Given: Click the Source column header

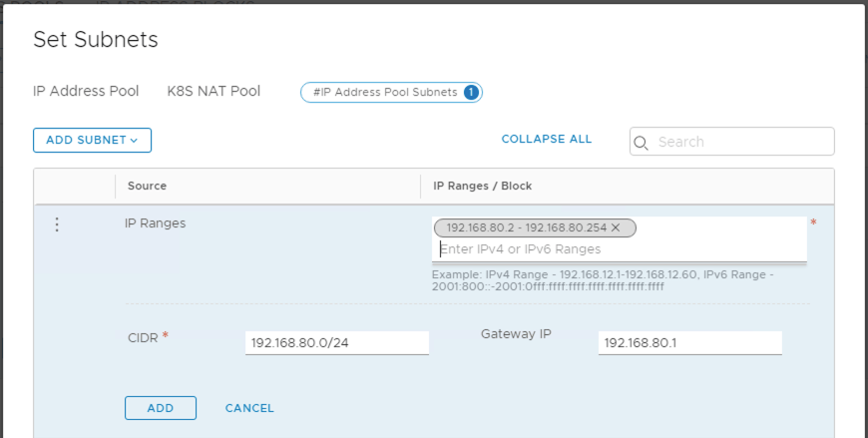Looking at the screenshot, I should click(147, 186).
